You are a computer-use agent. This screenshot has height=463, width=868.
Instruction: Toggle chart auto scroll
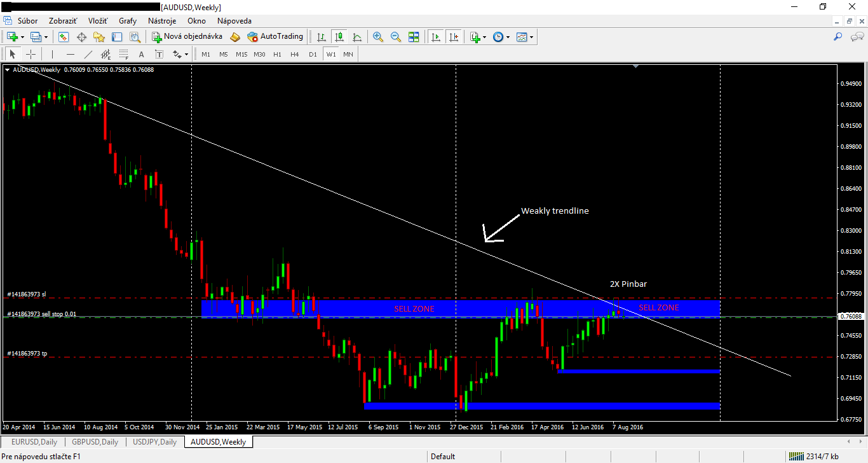pyautogui.click(x=436, y=37)
